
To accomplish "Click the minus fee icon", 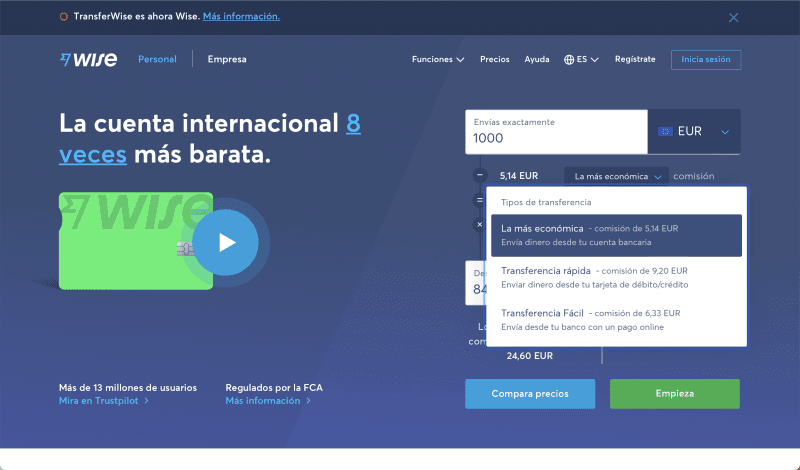I will (480, 176).
